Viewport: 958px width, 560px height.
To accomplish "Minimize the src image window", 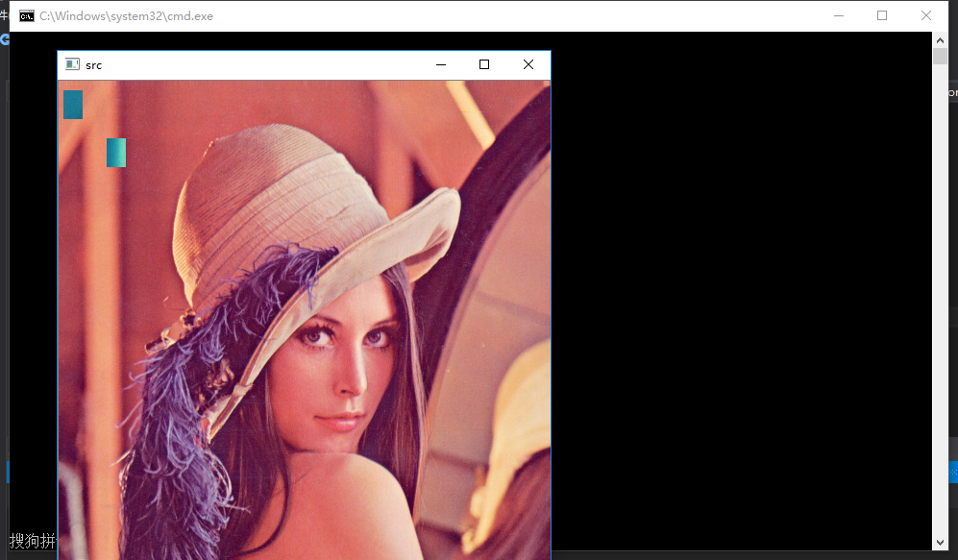I will (x=440, y=64).
